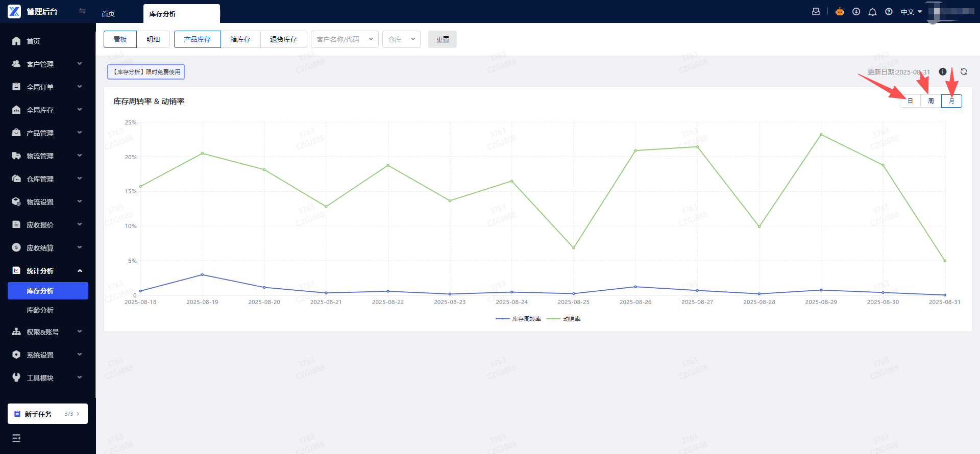Switch to 明细 view
980x454 pixels.
pyautogui.click(x=153, y=39)
